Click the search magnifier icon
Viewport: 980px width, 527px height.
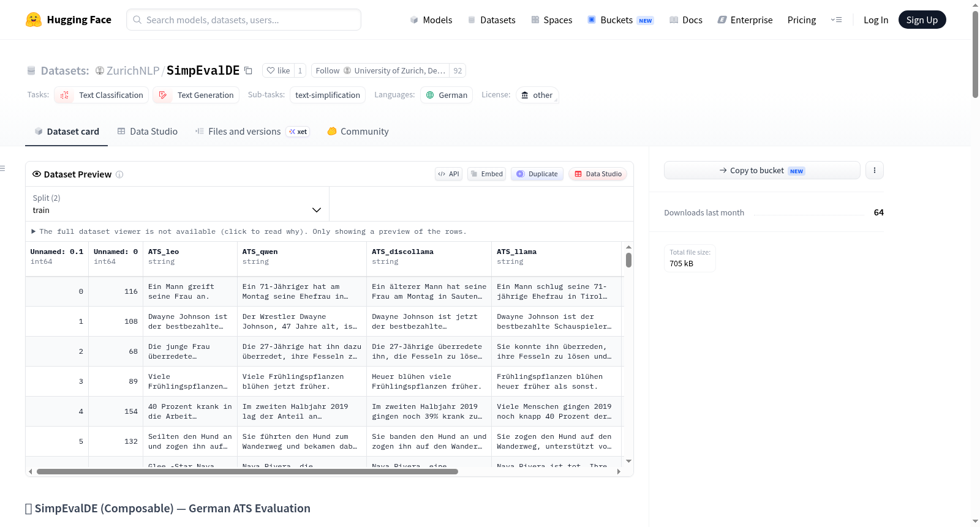point(138,20)
